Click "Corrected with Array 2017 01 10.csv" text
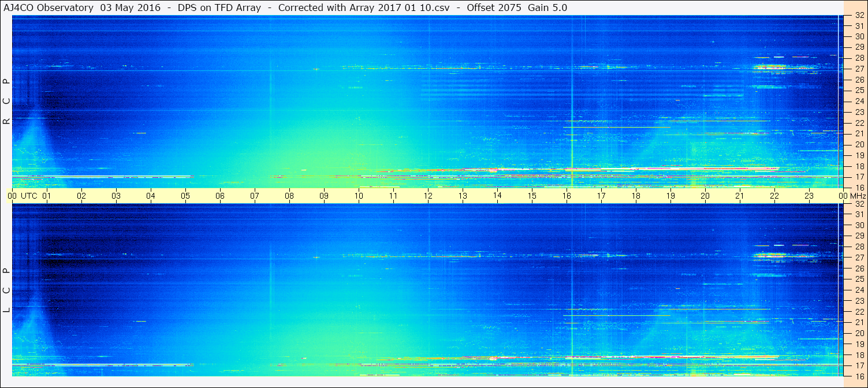Image resolution: width=868 pixels, height=388 pixels. tap(364, 8)
